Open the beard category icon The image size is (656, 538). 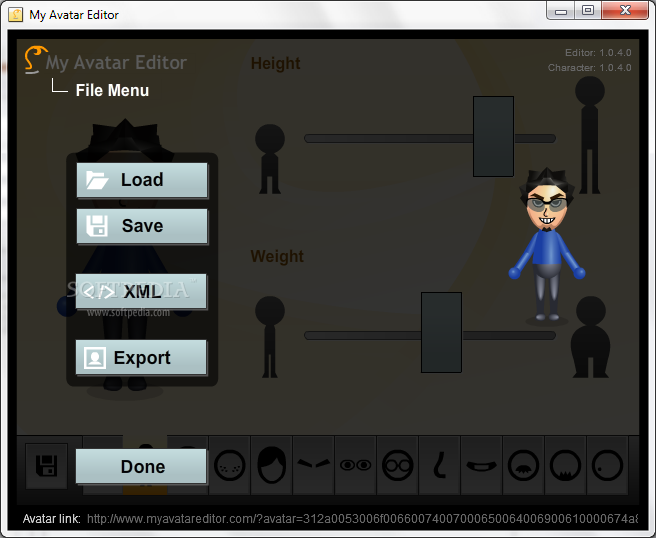(565, 465)
